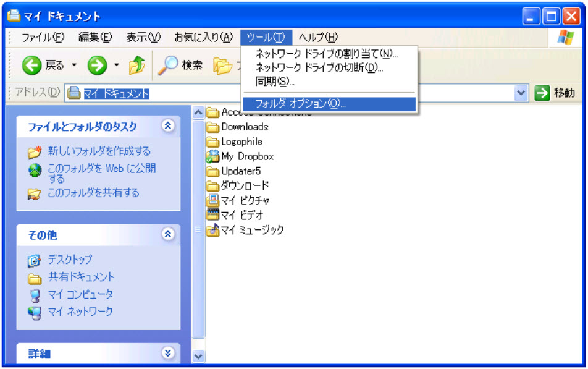Viewport: 588px width, 369px height.
Task: Click the マイ コンピュータ link
Action: pyautogui.click(x=80, y=294)
